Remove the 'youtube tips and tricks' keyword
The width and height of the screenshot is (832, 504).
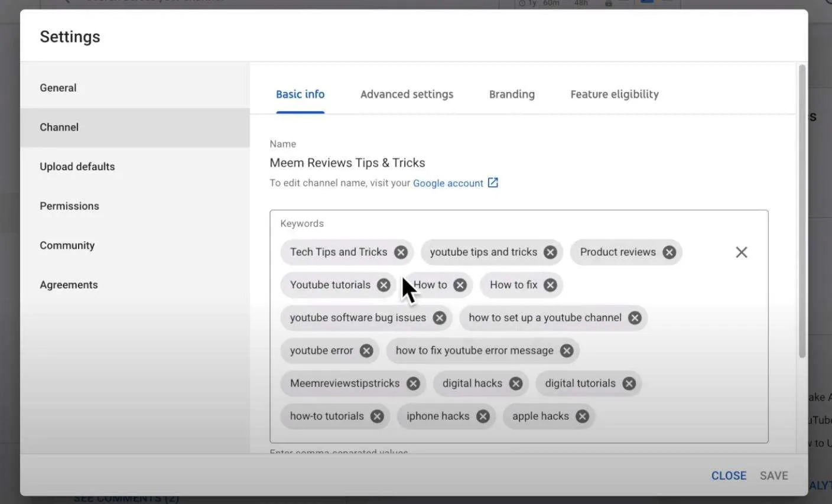point(550,252)
